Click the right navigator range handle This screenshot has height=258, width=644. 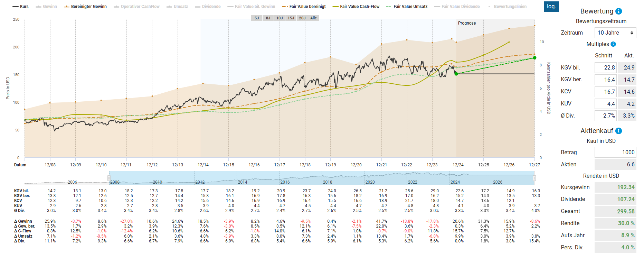tap(534, 178)
